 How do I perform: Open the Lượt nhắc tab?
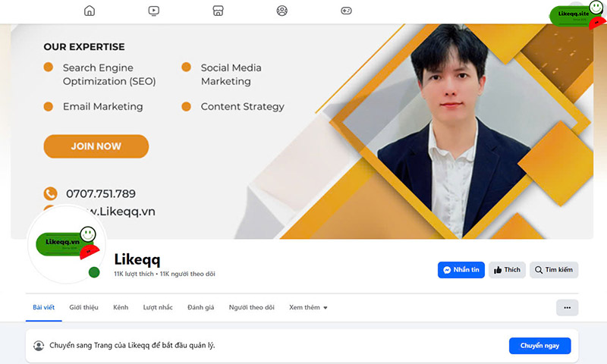coord(158,308)
